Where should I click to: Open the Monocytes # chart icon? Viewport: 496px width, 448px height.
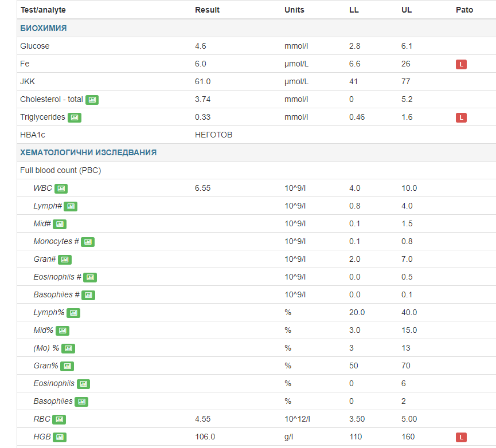tap(88, 242)
